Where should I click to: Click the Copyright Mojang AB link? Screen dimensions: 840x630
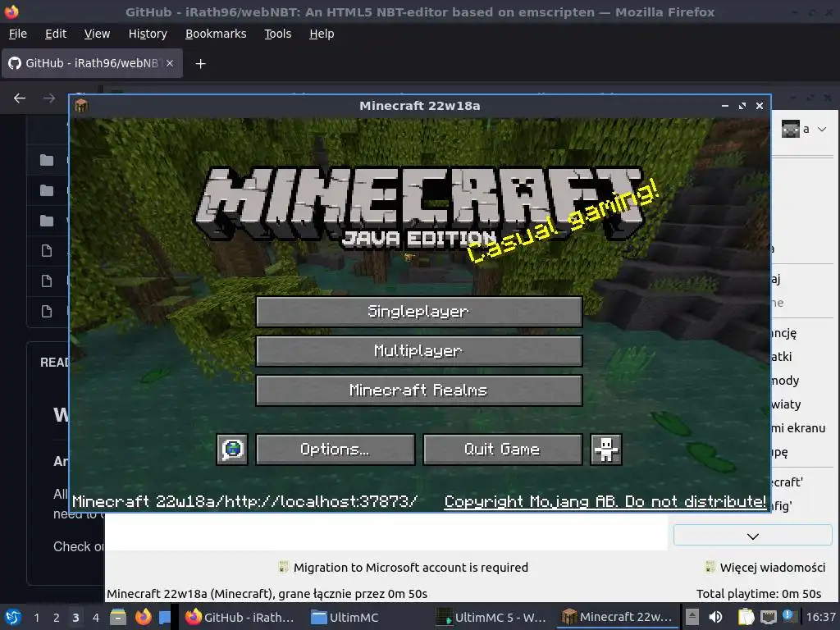coord(605,502)
